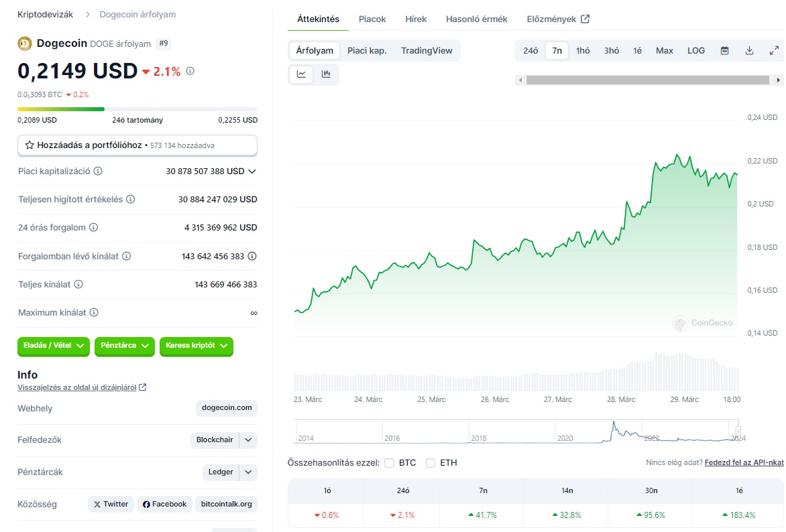Screen dimensions: 786x532
Task: Open Keress kriptót dropdown
Action: 196,346
